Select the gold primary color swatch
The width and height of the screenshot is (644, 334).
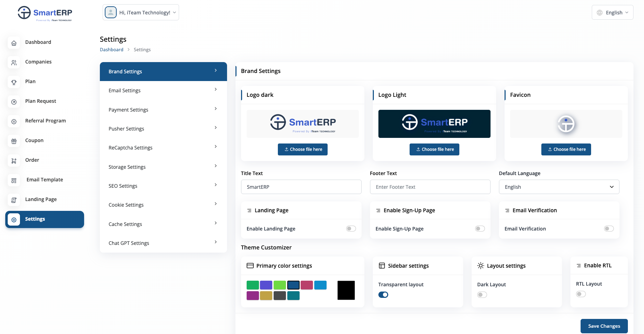(x=266, y=296)
